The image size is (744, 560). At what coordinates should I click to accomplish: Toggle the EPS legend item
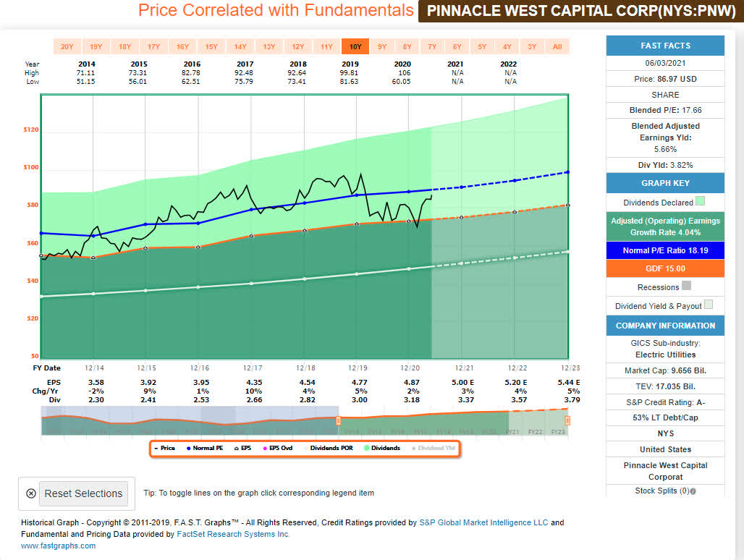pos(243,448)
